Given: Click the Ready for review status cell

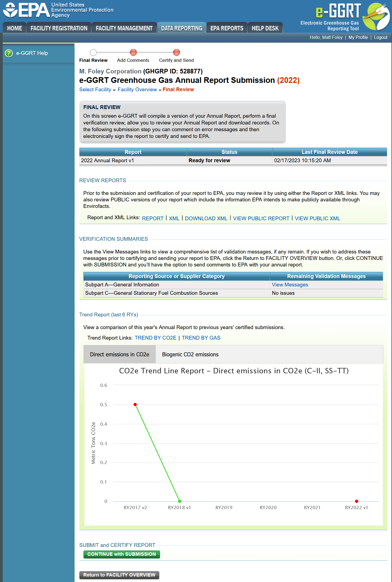Looking at the screenshot, I should click(x=229, y=161).
